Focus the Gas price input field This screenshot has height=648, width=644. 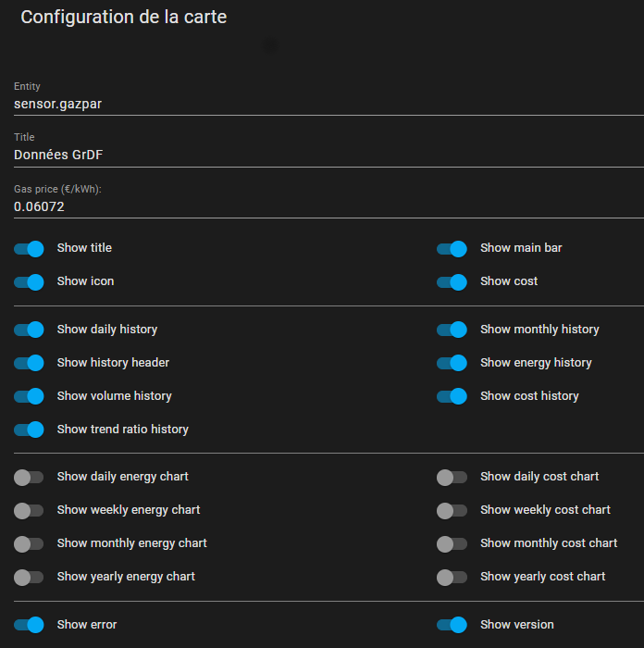coord(324,207)
